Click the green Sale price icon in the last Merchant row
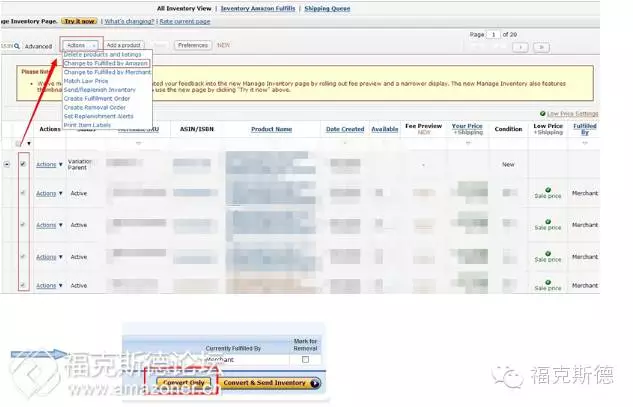This screenshot has height=407, width=633. point(548,282)
